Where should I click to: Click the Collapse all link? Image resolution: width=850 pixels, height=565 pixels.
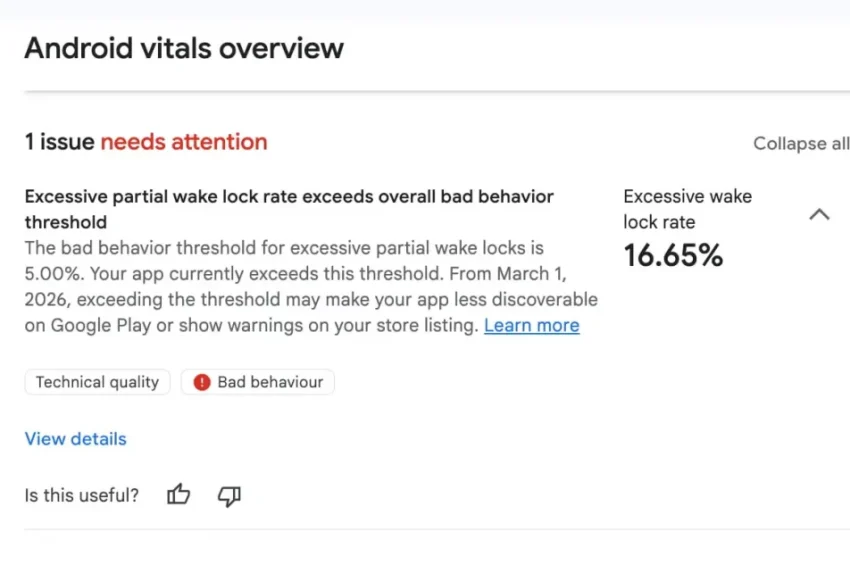click(x=801, y=144)
